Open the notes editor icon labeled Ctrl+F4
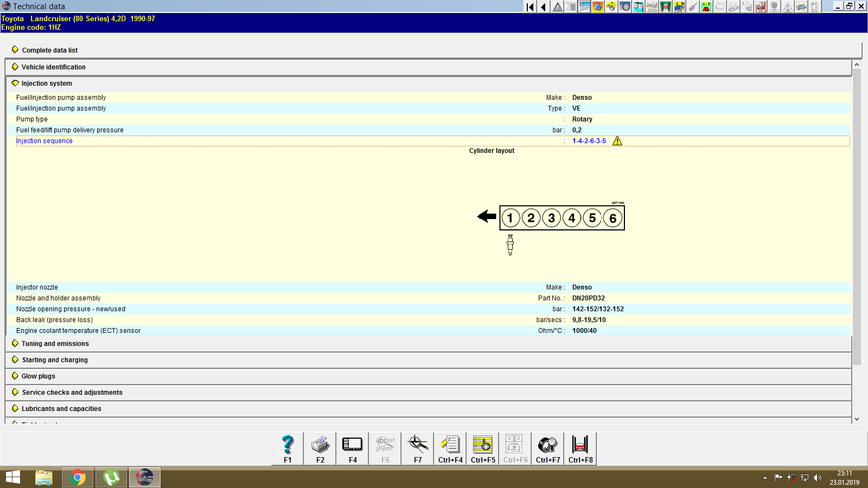Viewport: 868px width, 488px height. point(450,448)
